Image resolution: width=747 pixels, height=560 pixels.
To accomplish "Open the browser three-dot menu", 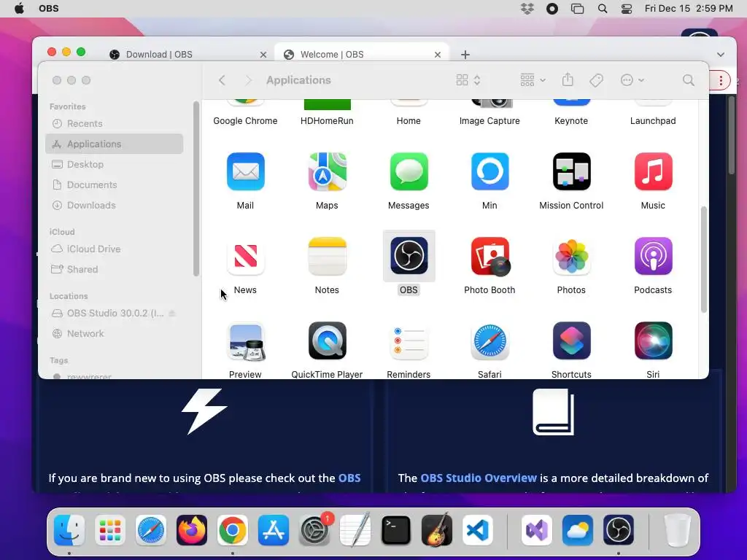I will click(x=720, y=80).
